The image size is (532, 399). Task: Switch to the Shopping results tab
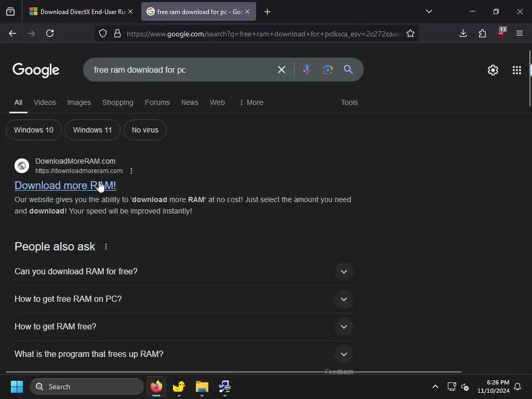click(x=118, y=102)
